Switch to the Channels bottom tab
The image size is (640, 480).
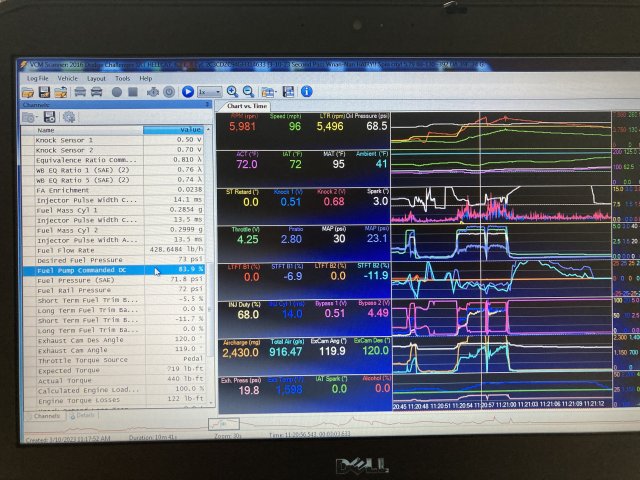coord(46,416)
